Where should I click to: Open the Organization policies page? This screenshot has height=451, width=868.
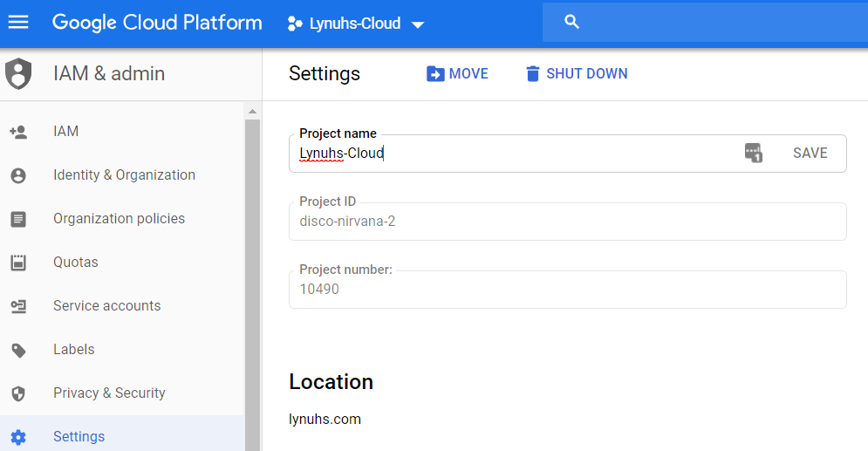119,219
